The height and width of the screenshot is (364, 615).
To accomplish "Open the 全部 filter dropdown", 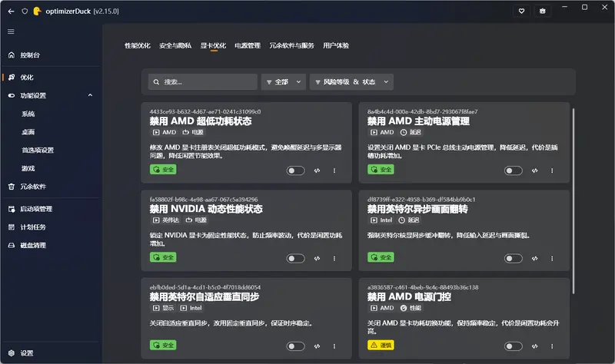I will 284,82.
